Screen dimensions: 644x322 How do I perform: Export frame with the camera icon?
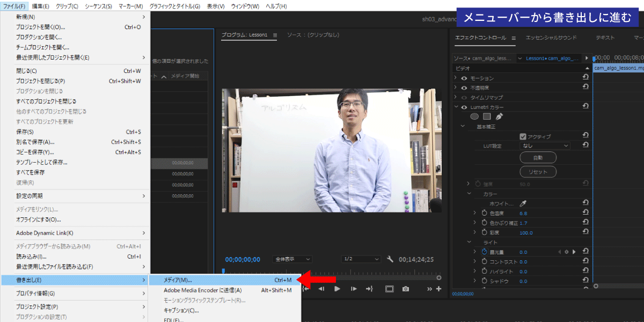click(406, 289)
